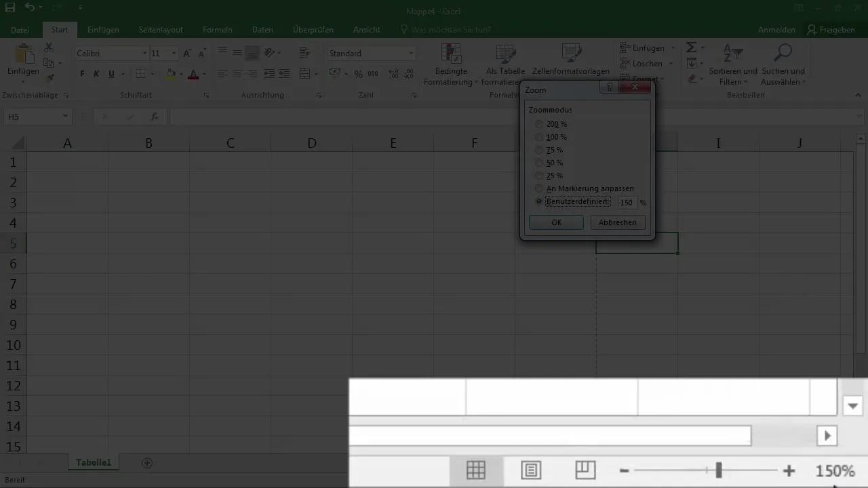Click Als Tabelle formatieren icon
Image resolution: width=868 pixels, height=488 pixels.
point(506,54)
